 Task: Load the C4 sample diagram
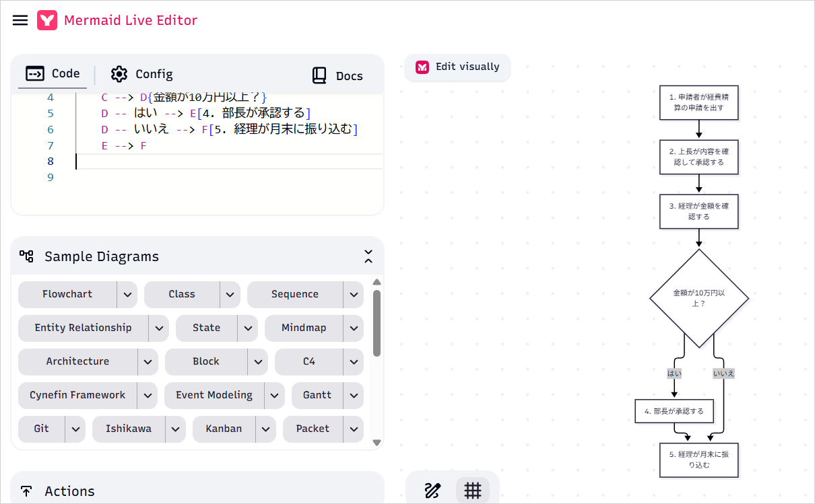pyautogui.click(x=309, y=361)
